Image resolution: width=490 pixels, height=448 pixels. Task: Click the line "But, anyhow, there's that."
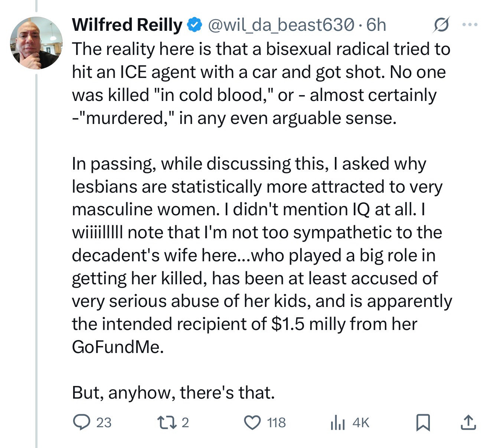[x=173, y=392]
